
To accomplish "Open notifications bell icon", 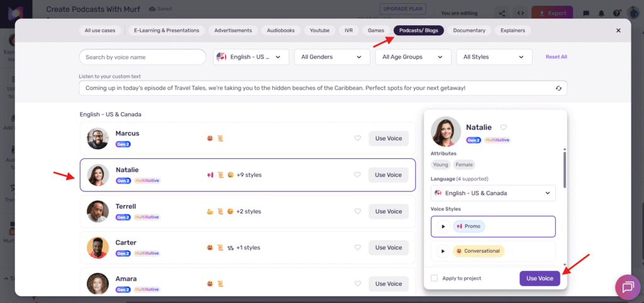I will 601,13.
